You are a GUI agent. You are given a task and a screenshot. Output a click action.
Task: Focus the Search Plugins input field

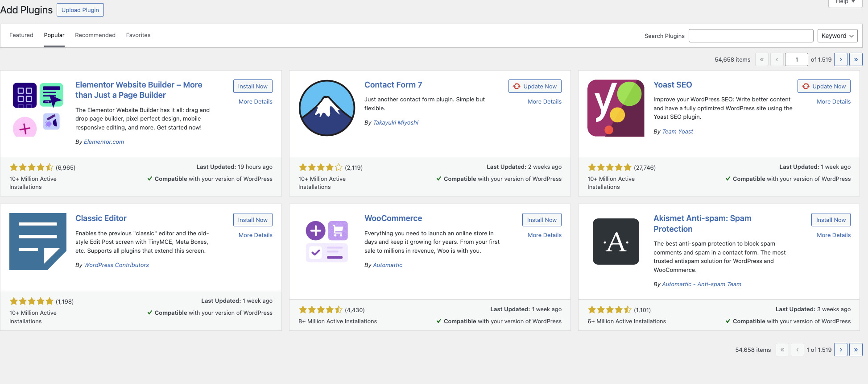[751, 36]
